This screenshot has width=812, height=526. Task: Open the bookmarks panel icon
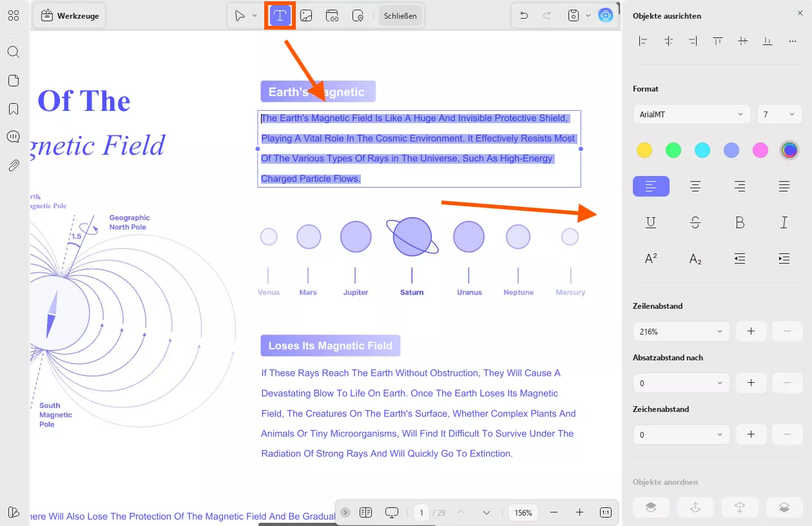(x=14, y=109)
